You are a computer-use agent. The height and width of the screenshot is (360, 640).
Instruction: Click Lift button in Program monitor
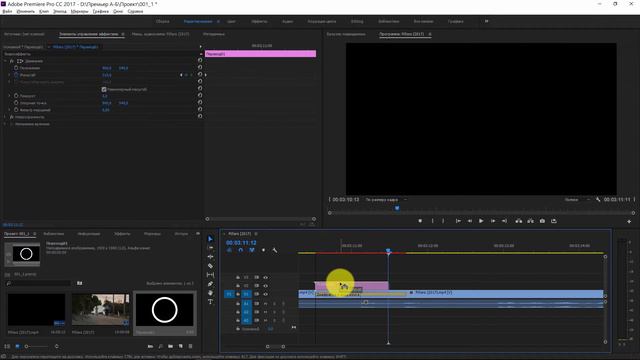(518, 221)
